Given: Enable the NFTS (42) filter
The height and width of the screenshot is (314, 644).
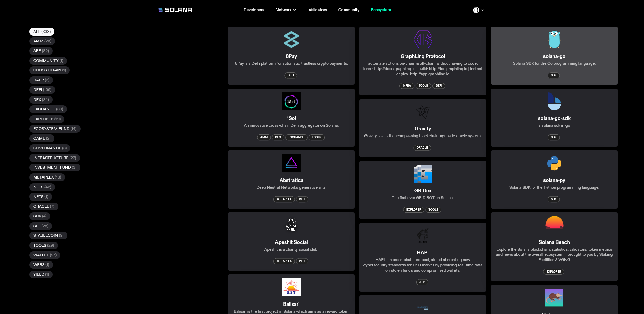Looking at the screenshot, I should pyautogui.click(x=42, y=187).
